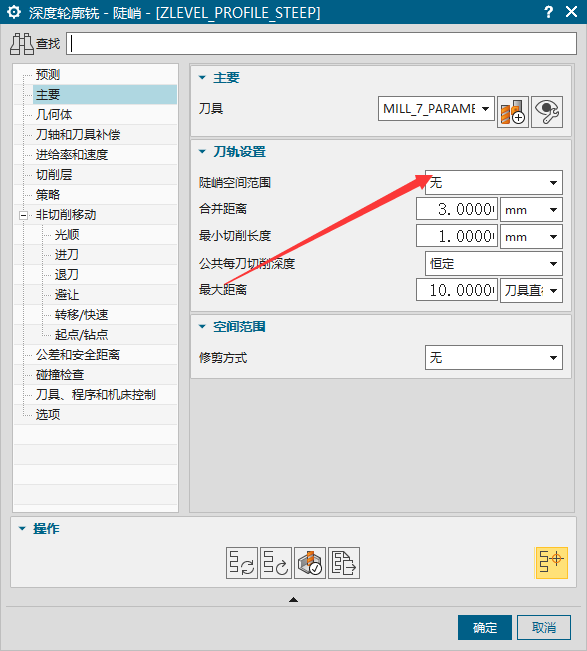
Task: Click the 查找 search input field
Action: (321, 44)
